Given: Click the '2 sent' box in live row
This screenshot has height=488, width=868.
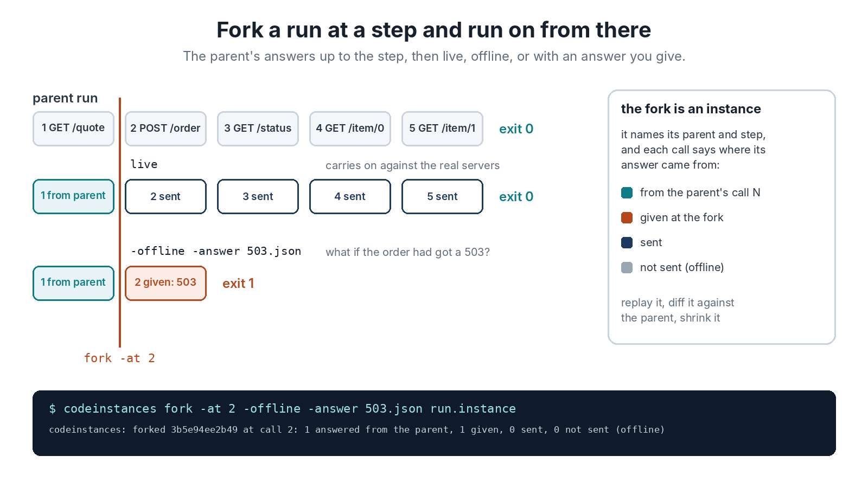Looking at the screenshot, I should [x=165, y=196].
